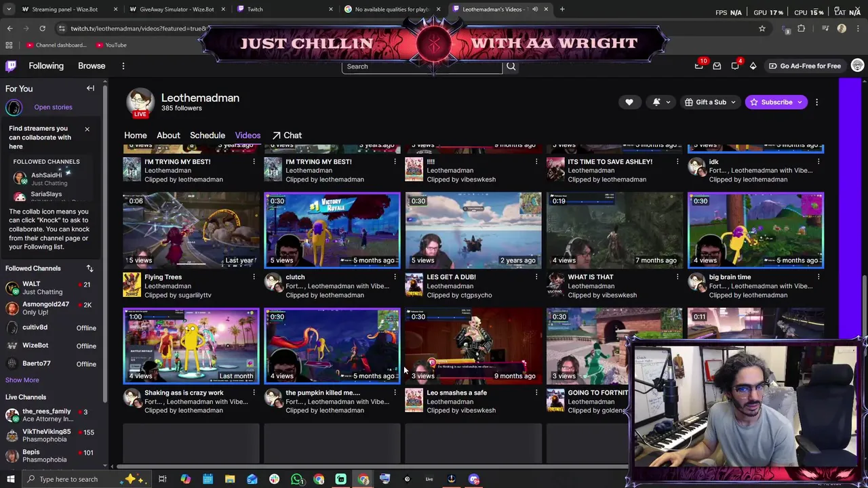Go back in browser history

pos(9,28)
